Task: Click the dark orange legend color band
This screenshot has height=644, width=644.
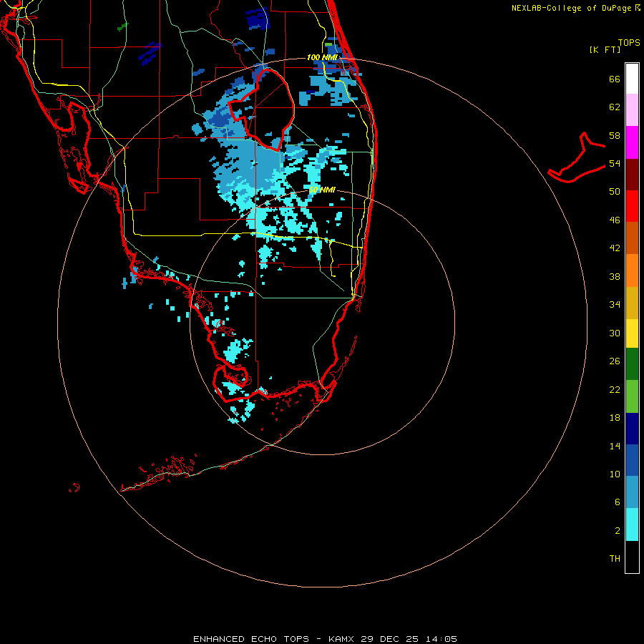Action: coord(632,238)
